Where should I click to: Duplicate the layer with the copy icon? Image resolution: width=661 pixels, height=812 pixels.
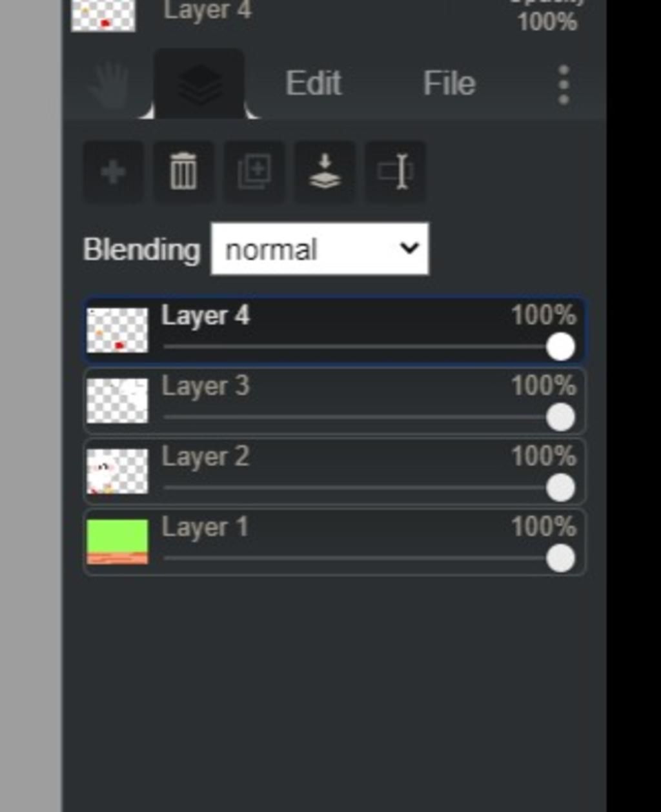coord(254,172)
